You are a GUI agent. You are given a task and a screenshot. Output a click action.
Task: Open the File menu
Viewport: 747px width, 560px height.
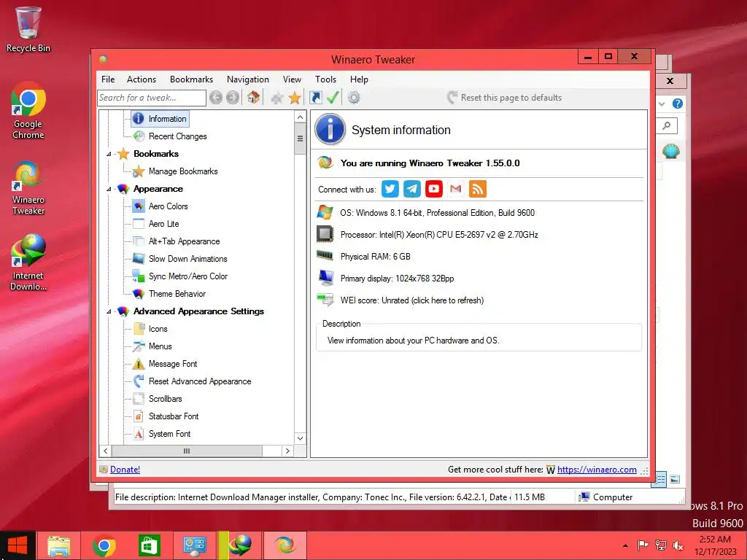coord(108,79)
